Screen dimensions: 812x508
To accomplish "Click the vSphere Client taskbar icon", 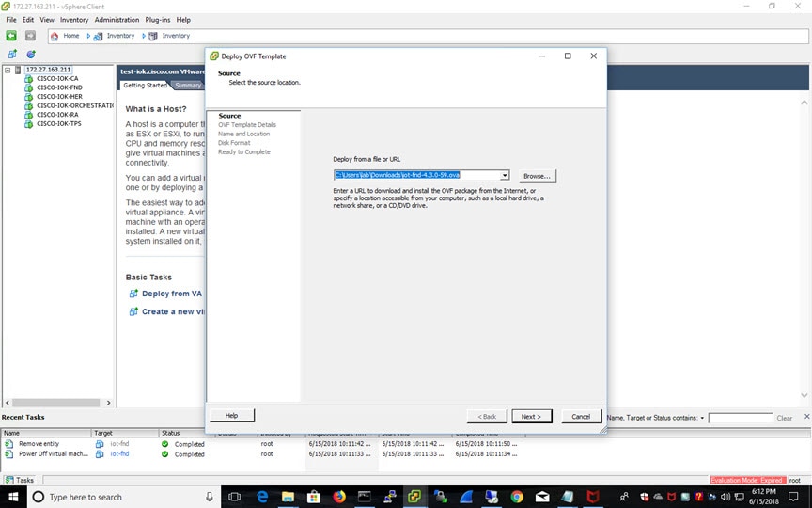I will point(414,497).
